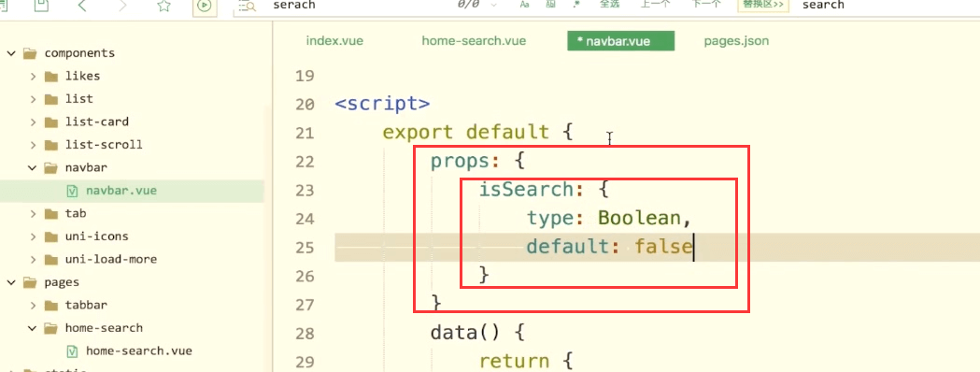Toggle case-sensitive Aa search option
980x372 pixels.
click(x=525, y=5)
